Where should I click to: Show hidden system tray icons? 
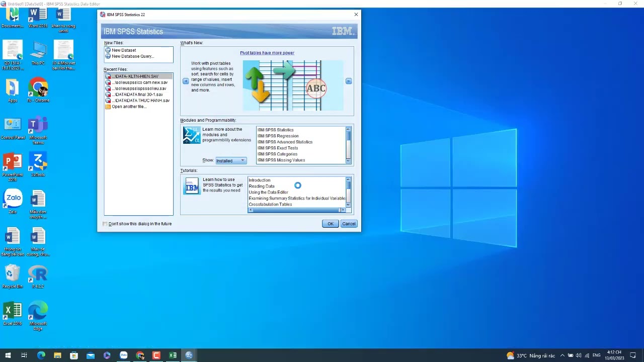(x=562, y=355)
